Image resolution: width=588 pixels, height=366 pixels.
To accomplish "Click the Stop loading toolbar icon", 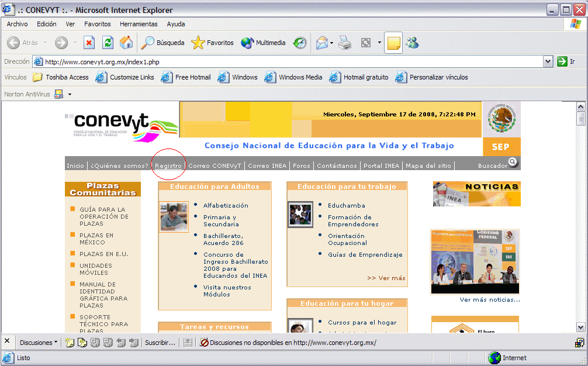I will pyautogui.click(x=89, y=43).
